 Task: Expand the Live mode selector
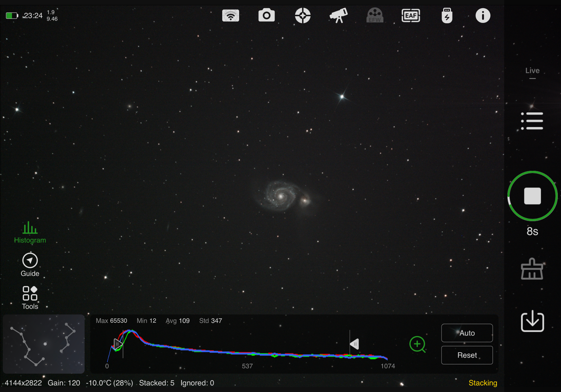pyautogui.click(x=532, y=73)
